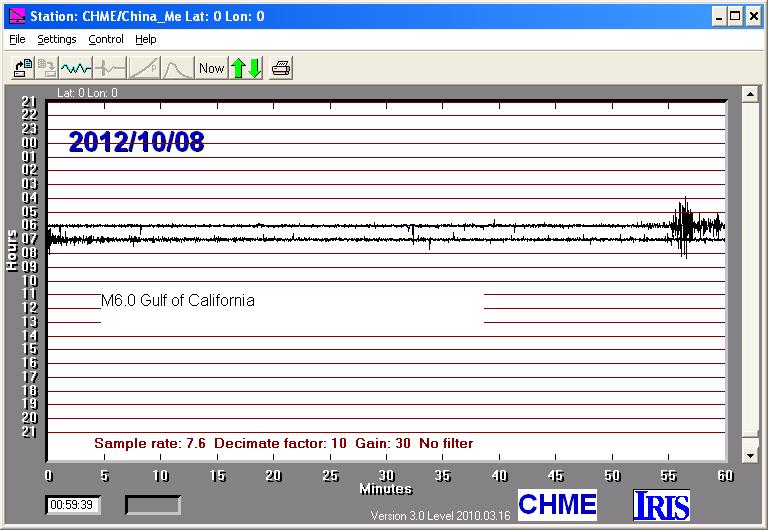Jump to current time with Now button

pos(211,68)
